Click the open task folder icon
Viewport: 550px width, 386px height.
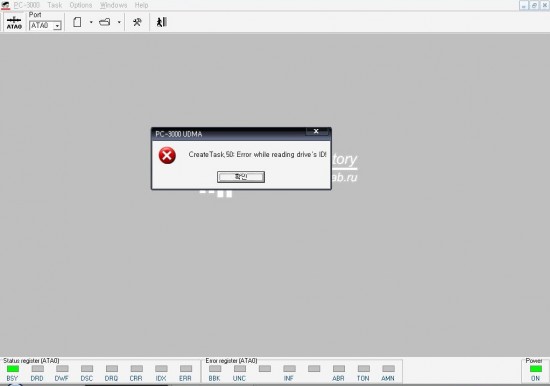[x=105, y=22]
